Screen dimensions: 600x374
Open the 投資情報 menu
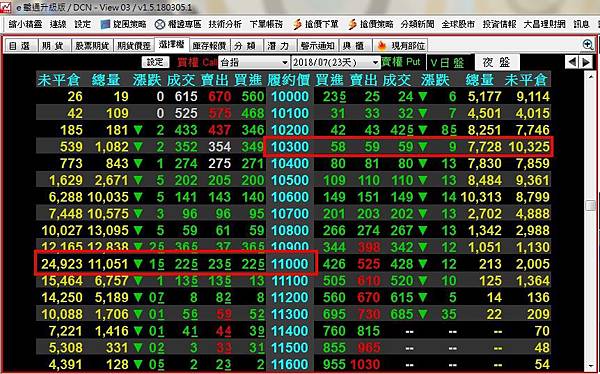point(499,24)
